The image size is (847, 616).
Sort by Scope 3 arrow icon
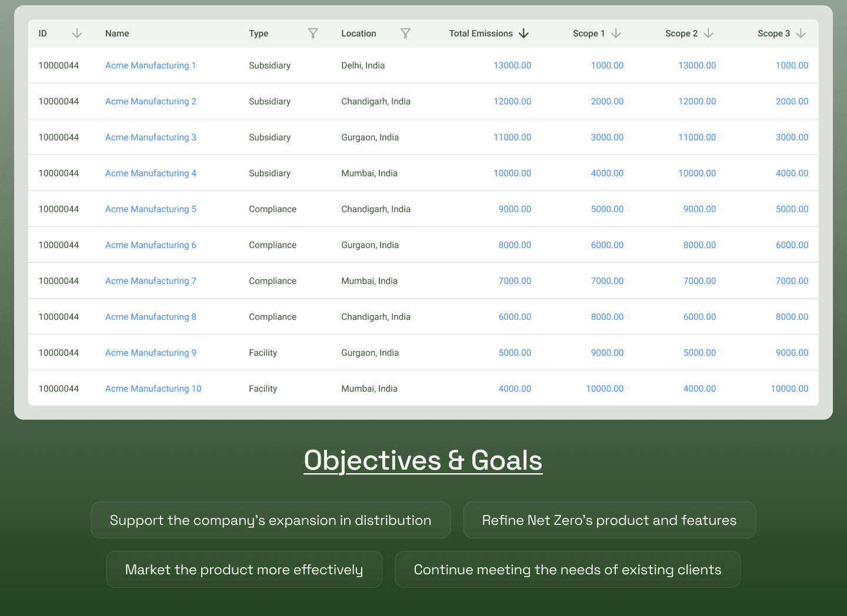(801, 34)
